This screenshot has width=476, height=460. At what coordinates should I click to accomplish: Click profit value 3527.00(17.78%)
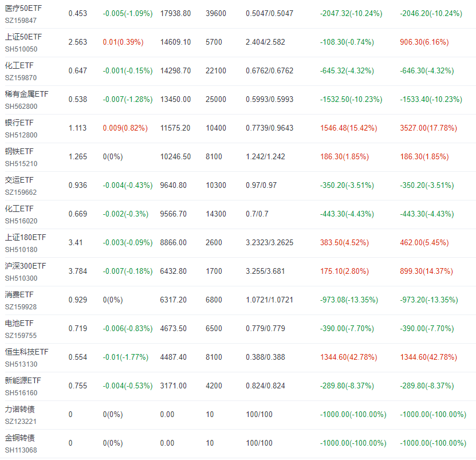pyautogui.click(x=428, y=128)
